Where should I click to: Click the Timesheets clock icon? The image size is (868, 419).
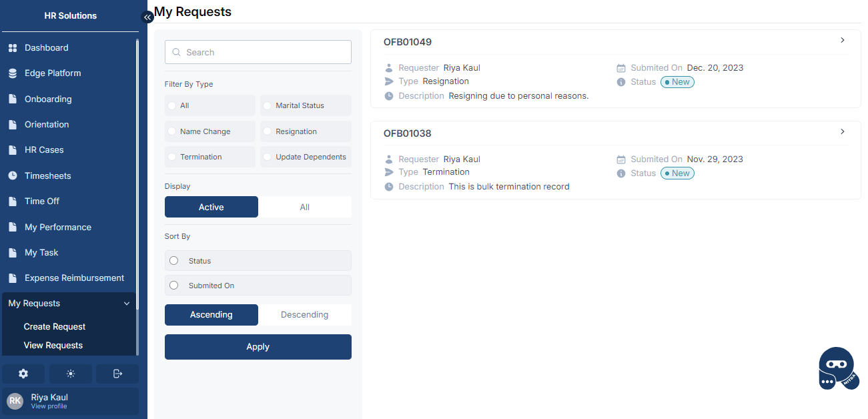pyautogui.click(x=12, y=176)
